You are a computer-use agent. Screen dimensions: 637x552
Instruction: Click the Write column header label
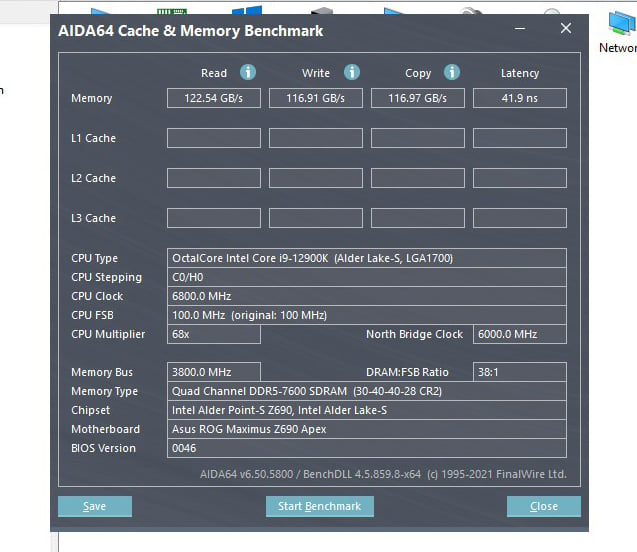pos(316,73)
